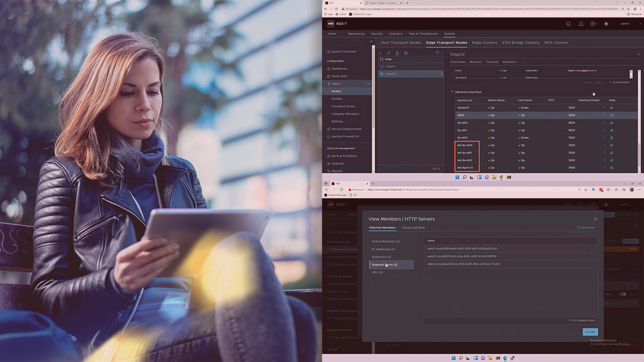This screenshot has height=362, width=644.
Task: Open the stats chart icon for eth0
Action: tap(612, 115)
